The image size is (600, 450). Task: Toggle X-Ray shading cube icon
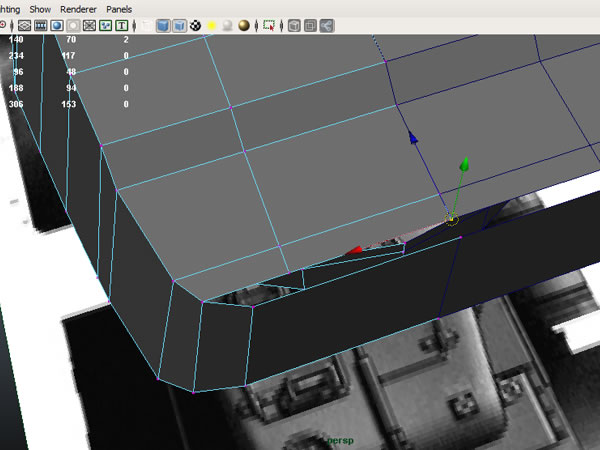pos(294,24)
